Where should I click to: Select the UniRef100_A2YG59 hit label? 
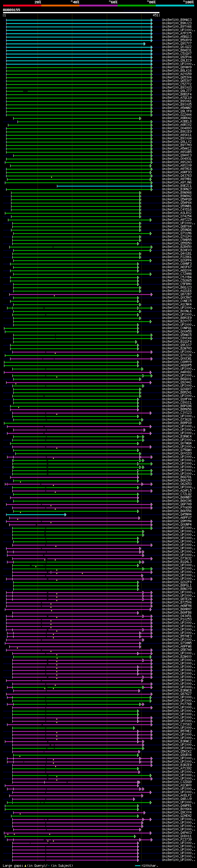[x=177, y=74]
